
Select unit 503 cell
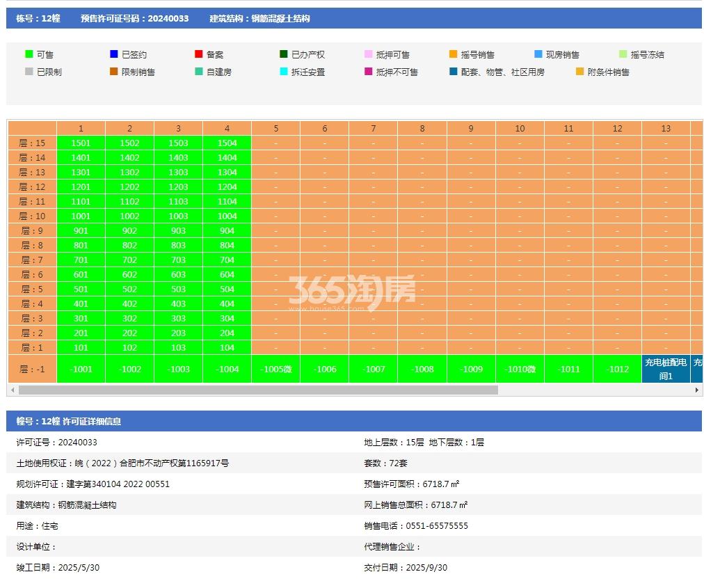[178, 289]
